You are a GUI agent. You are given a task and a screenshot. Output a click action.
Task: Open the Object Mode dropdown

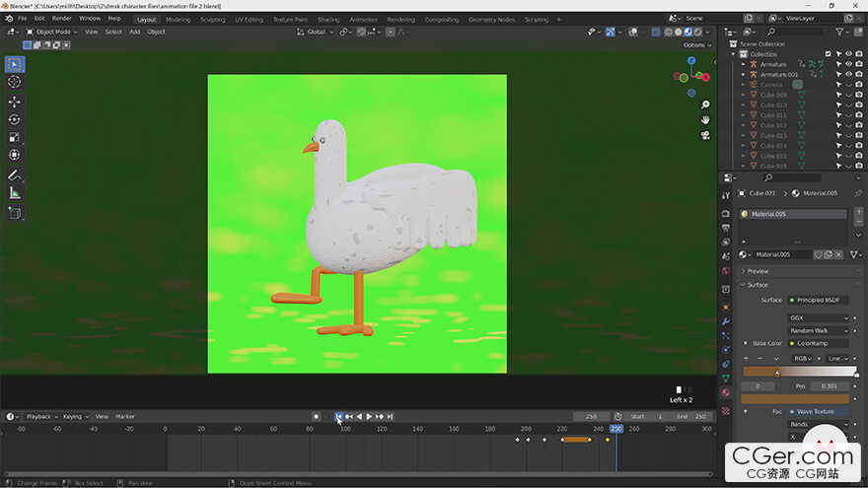[x=54, y=32]
